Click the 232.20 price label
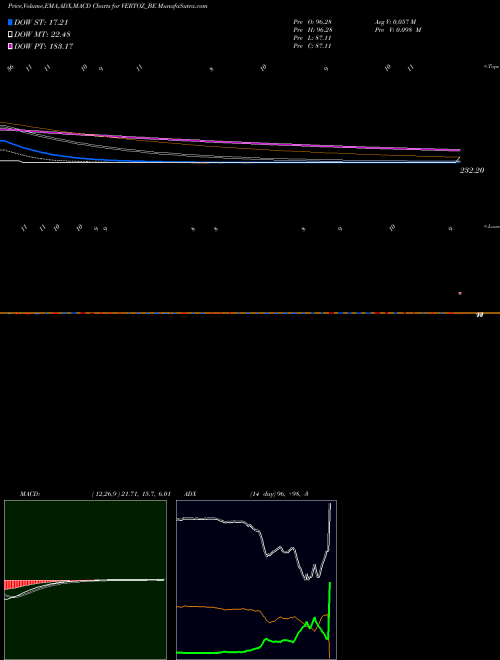The width and height of the screenshot is (500, 660). pos(472,170)
